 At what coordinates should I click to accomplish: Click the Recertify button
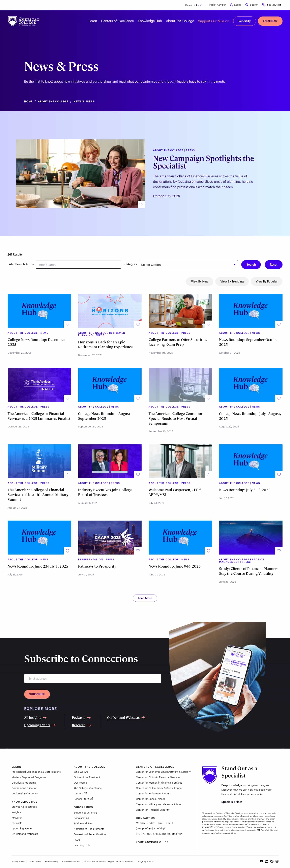(x=244, y=21)
